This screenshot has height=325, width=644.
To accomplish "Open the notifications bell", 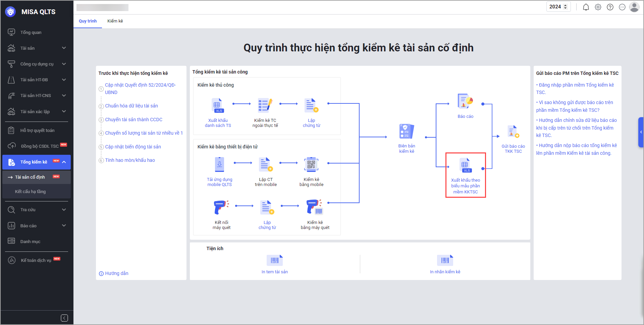I will point(586,7).
